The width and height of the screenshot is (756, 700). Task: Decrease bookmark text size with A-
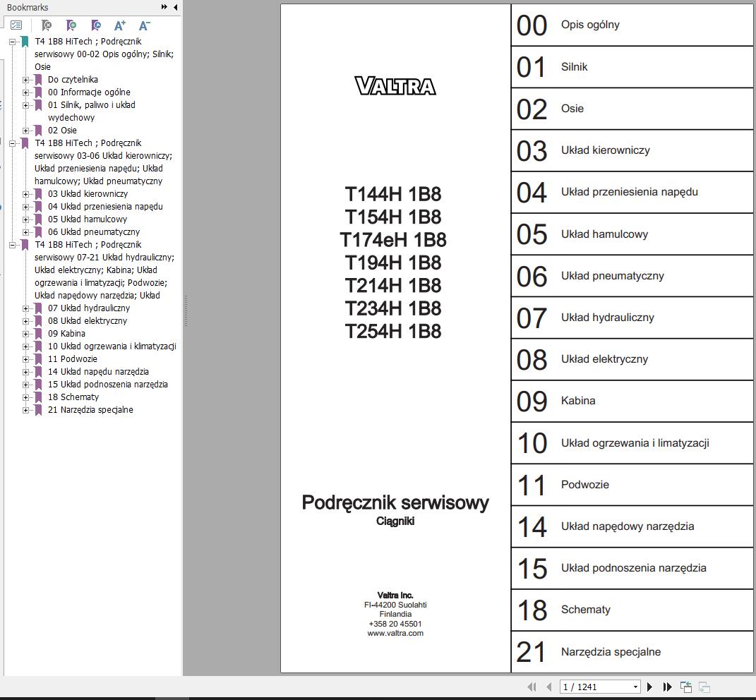(144, 25)
